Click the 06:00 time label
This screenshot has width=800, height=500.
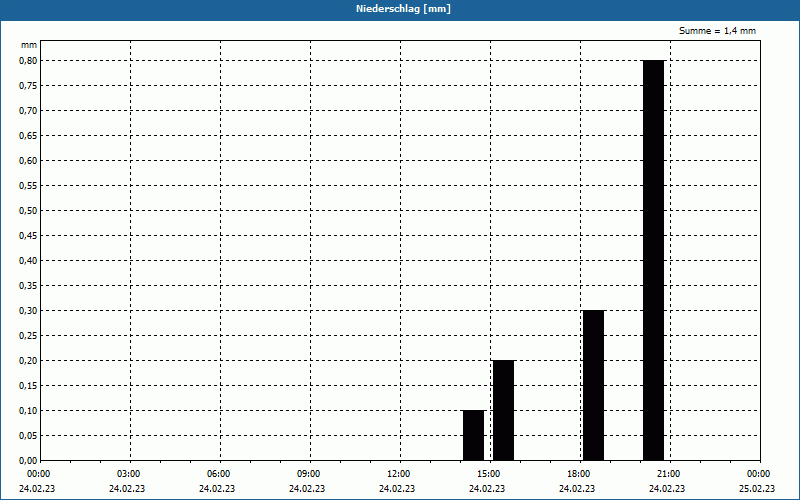coord(218,474)
